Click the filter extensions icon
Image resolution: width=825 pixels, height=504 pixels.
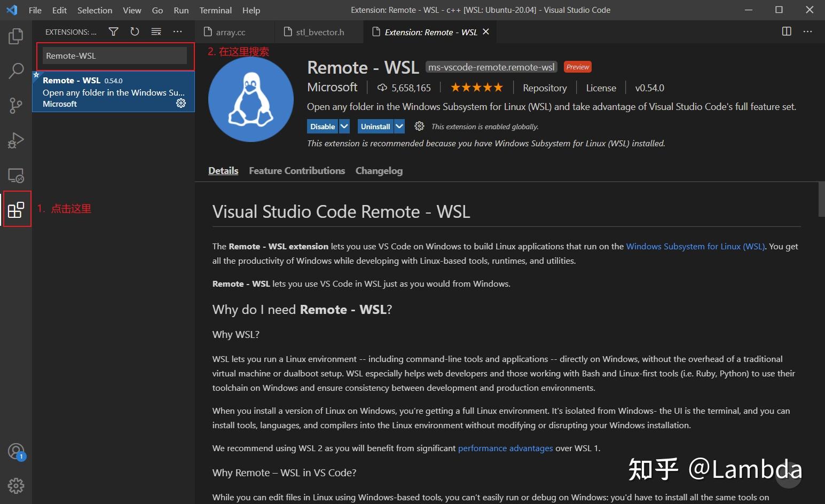pos(113,31)
